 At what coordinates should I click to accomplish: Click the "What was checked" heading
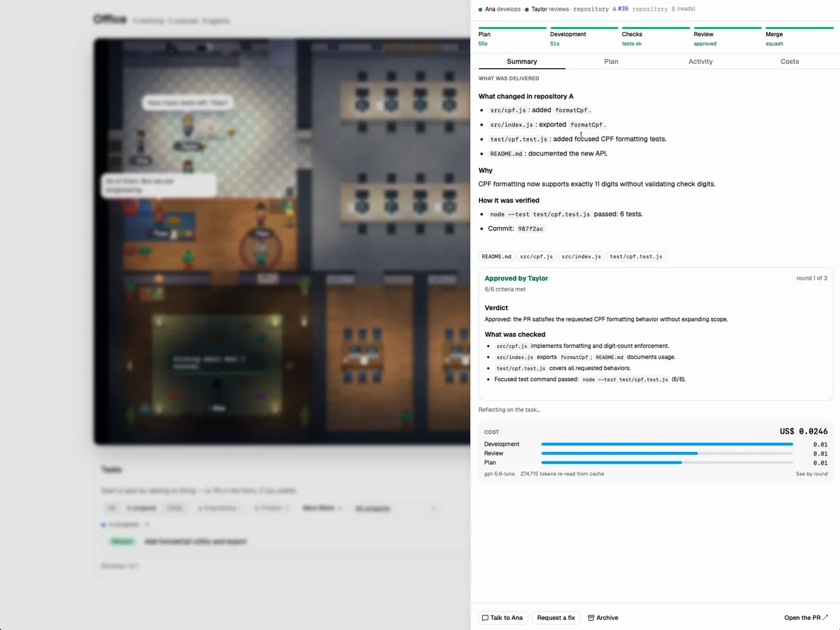tap(515, 334)
